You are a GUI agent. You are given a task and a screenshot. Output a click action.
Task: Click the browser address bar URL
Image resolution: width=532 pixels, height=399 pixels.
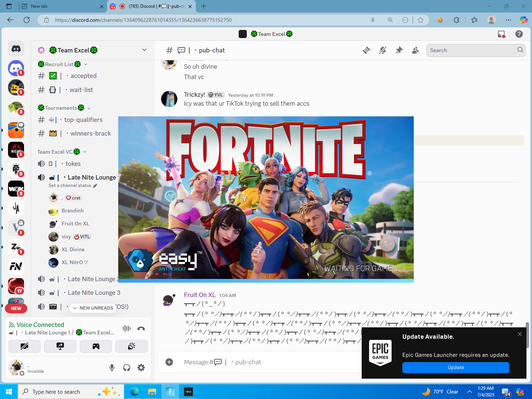(143, 20)
